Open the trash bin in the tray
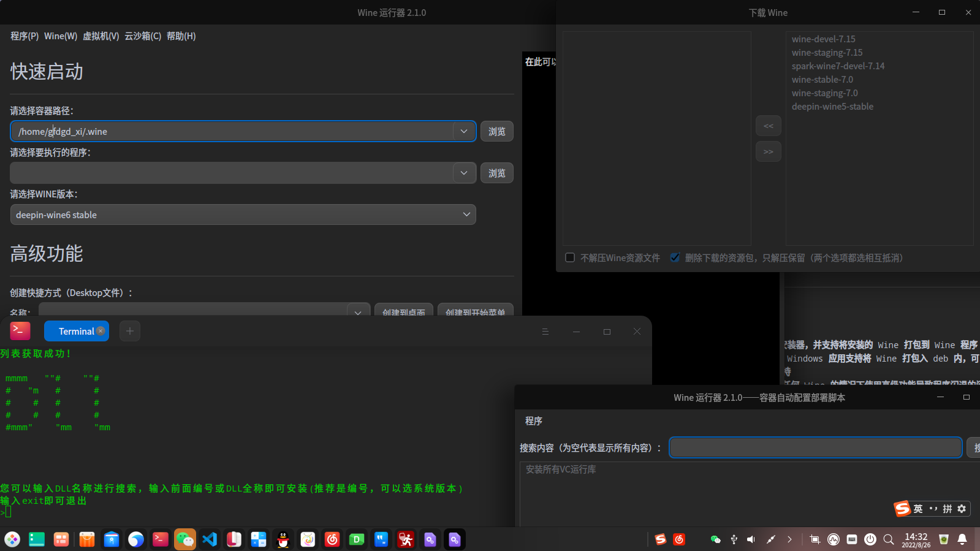The image size is (980, 551). click(944, 539)
